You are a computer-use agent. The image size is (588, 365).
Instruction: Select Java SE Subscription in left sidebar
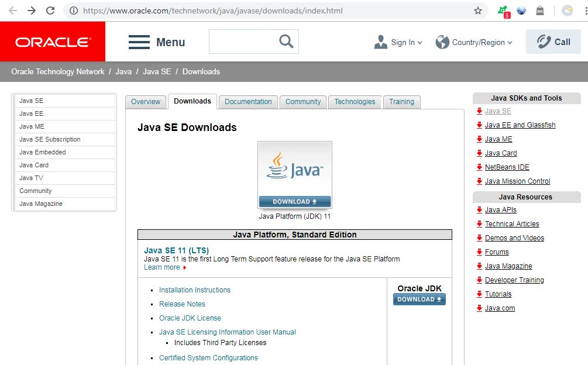click(x=64, y=139)
